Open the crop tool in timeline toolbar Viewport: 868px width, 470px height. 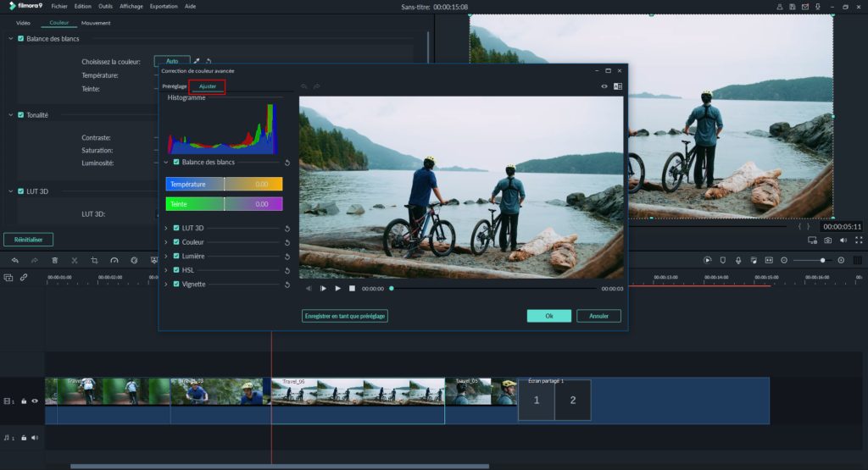click(94, 261)
